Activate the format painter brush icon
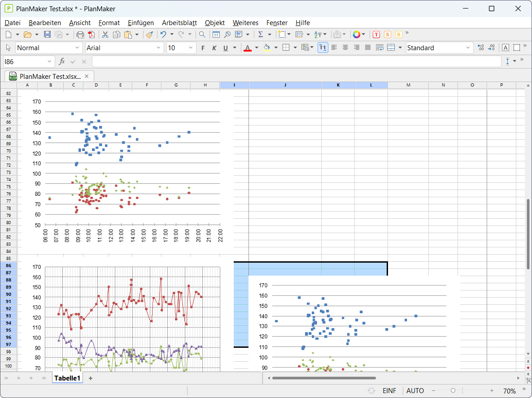Viewport: 532px width, 398px height. click(150, 34)
